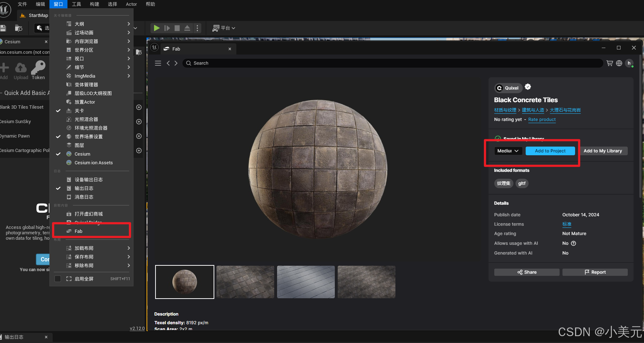Toggle 输出日志 menu item

coord(92,188)
